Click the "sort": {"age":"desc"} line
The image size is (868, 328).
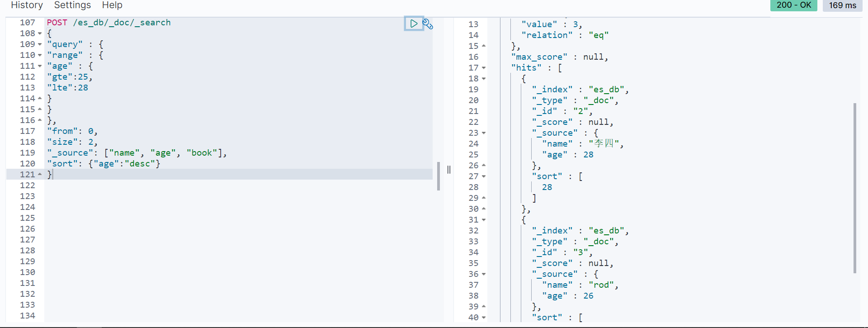click(x=104, y=164)
